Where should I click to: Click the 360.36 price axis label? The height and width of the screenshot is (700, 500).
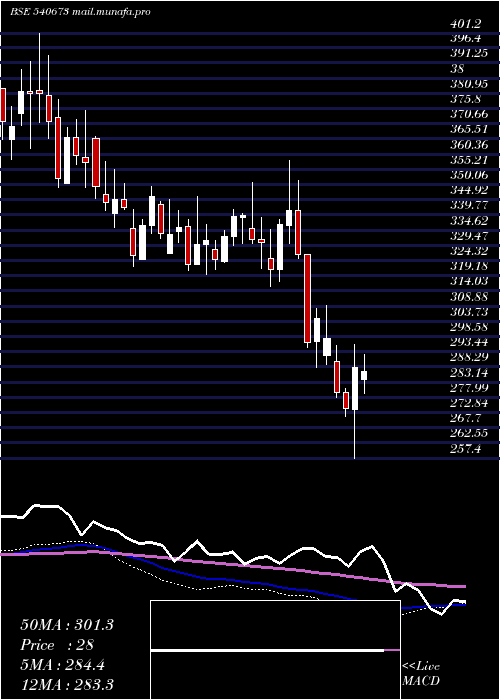point(469,145)
